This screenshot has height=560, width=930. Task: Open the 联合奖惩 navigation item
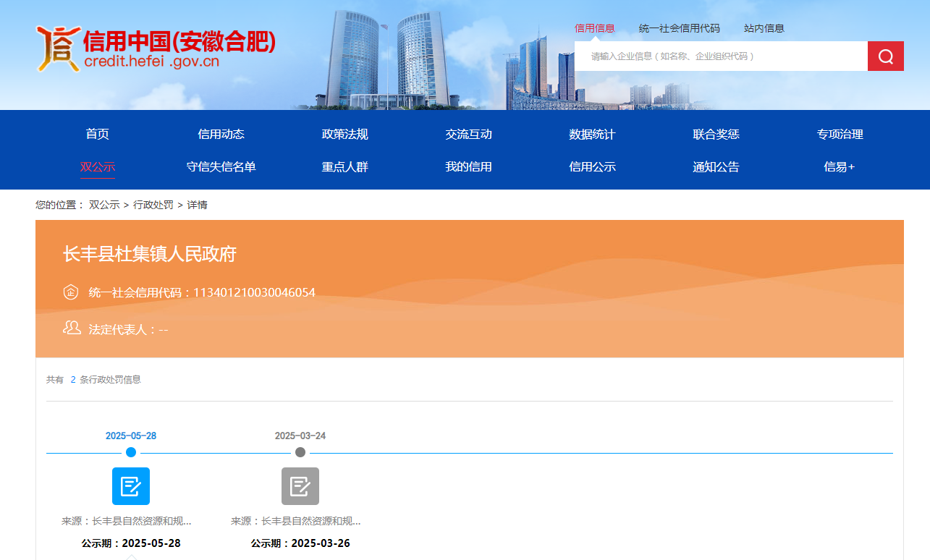pyautogui.click(x=716, y=134)
